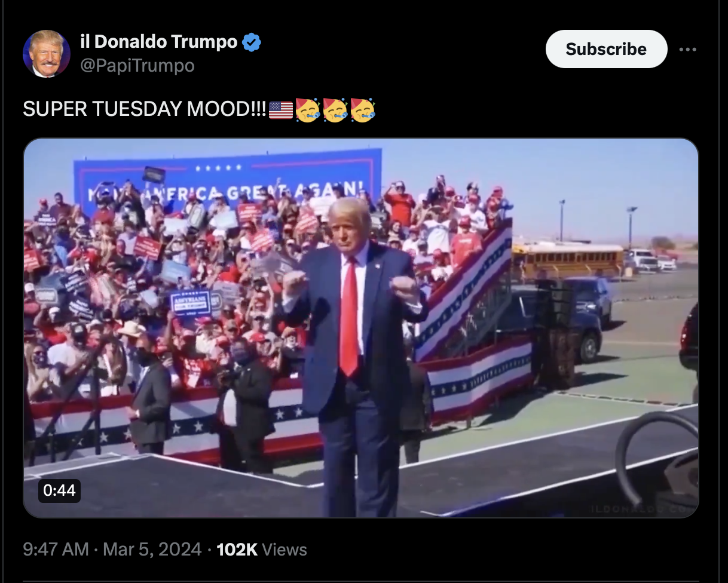The image size is (728, 583).
Task: Click the last party face emoji
Action: pos(363,110)
